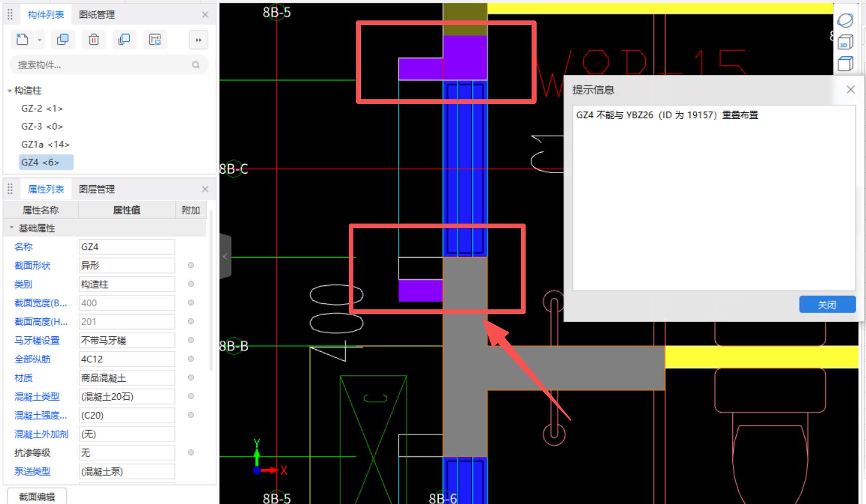Screen dimensions: 866x504
Task: Click the property panel scrollbar
Action: pyautogui.click(x=212, y=291)
